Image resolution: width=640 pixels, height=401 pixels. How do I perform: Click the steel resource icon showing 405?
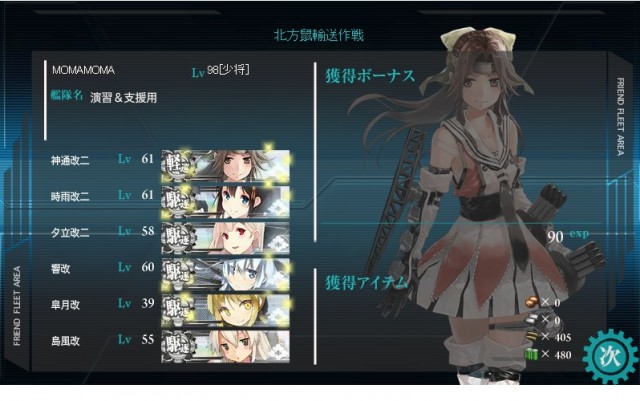point(532,337)
